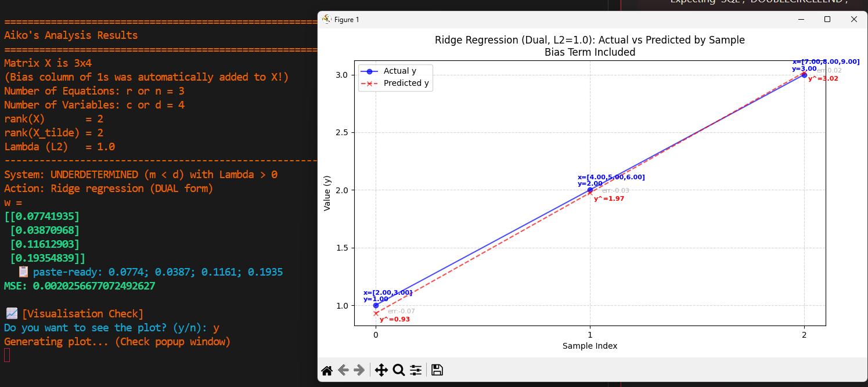Save the figure with disk icon
The height and width of the screenshot is (387, 868).
[437, 370]
